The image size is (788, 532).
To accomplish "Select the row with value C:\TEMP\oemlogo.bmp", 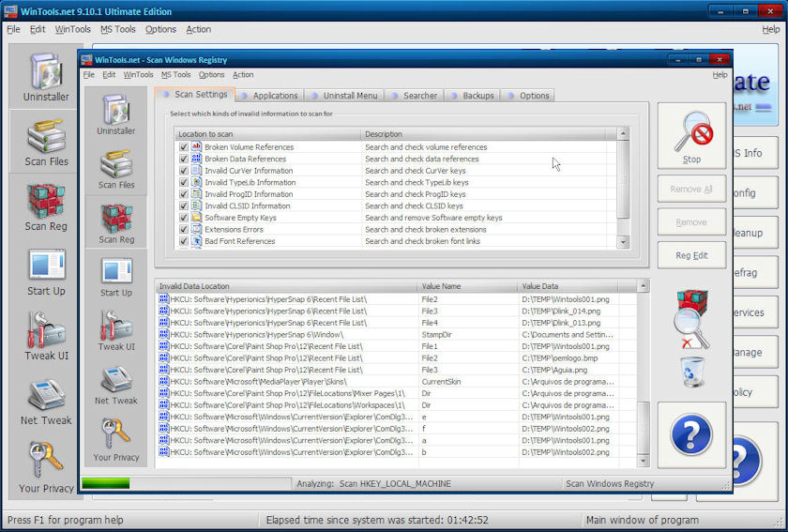I will tap(397, 358).
